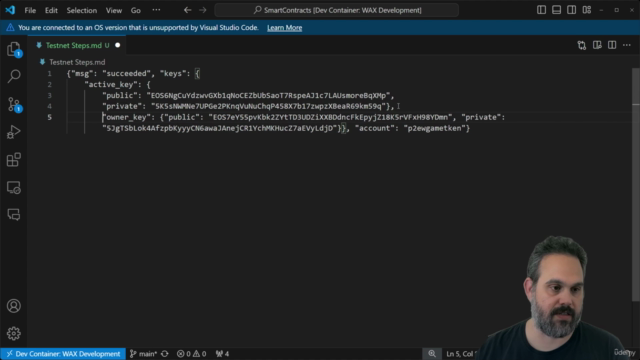The image size is (640, 360).
Task: Click the vertical editor scrollbar
Action: pyautogui.click(x=635, y=184)
